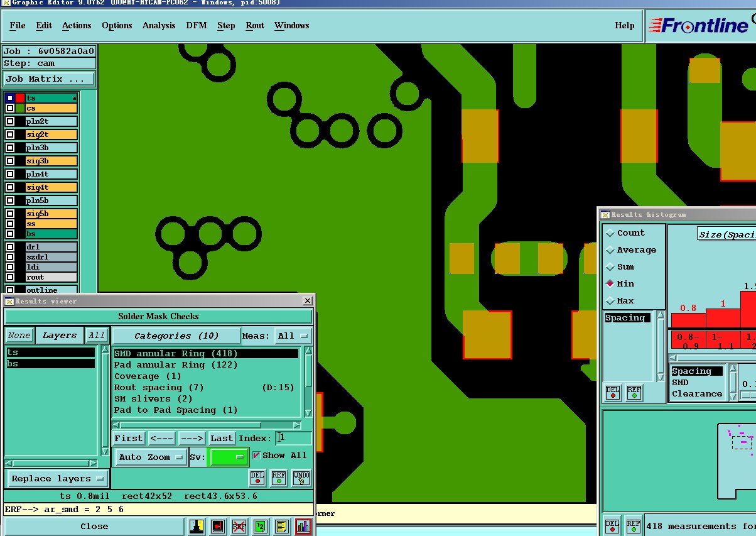Click REF icon under histogram Spacing list

pyautogui.click(x=634, y=392)
